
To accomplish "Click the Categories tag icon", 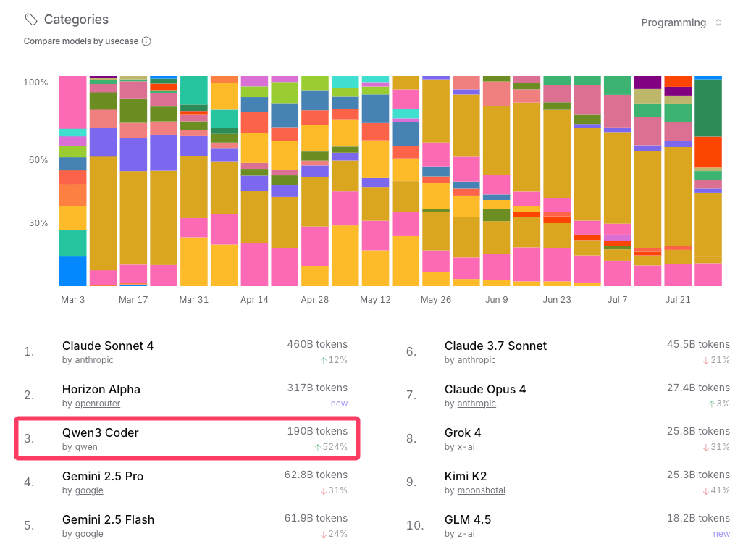I will pyautogui.click(x=31, y=20).
